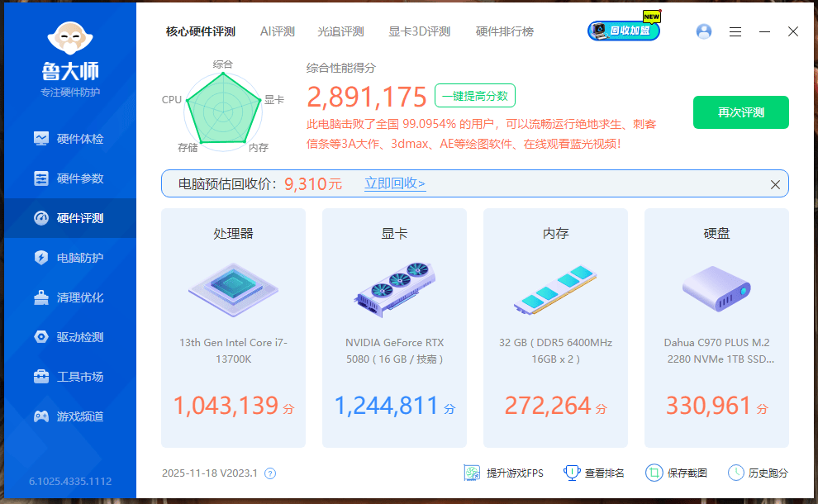The width and height of the screenshot is (818, 504).
Task: Click the date 2025-11-18 V2023.1
Action: click(x=210, y=473)
